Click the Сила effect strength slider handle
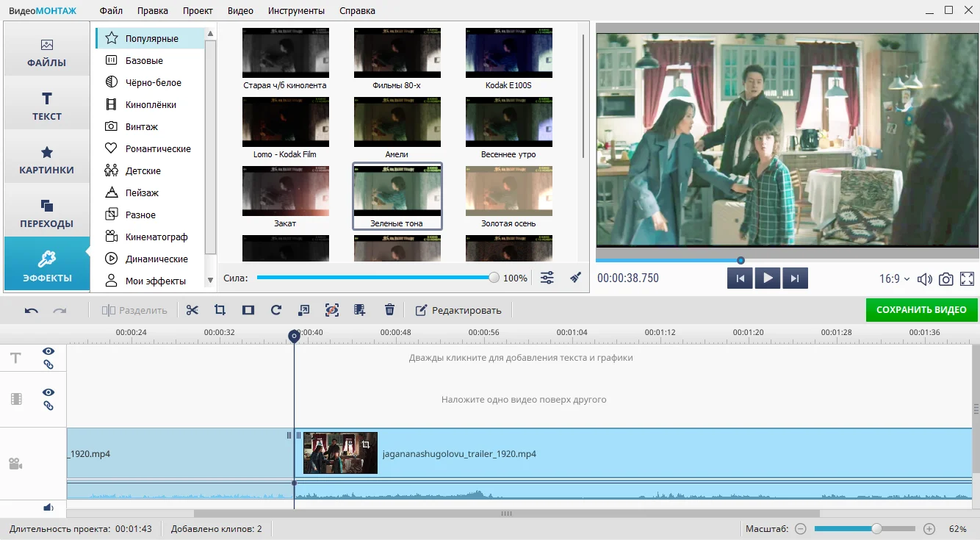The image size is (980, 540). pyautogui.click(x=494, y=278)
